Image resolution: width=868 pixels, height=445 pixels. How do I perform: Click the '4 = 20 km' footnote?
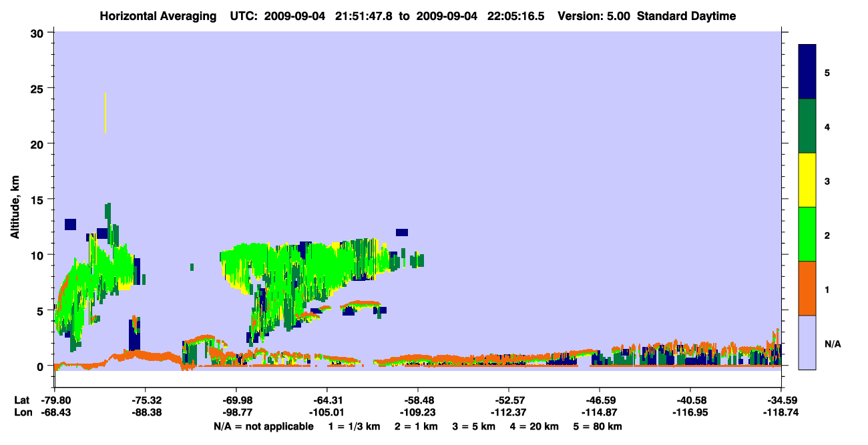[x=534, y=426]
